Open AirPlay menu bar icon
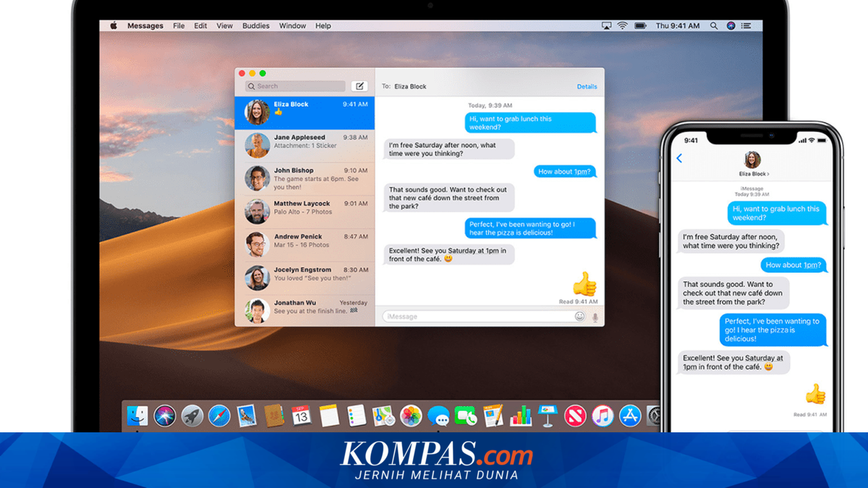 606,26
